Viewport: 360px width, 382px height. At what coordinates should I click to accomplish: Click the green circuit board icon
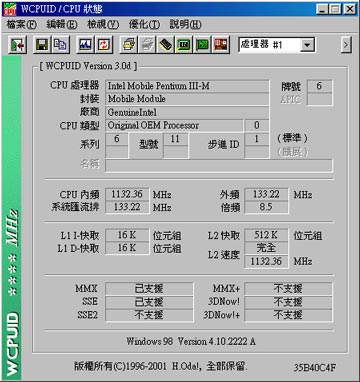click(x=202, y=45)
